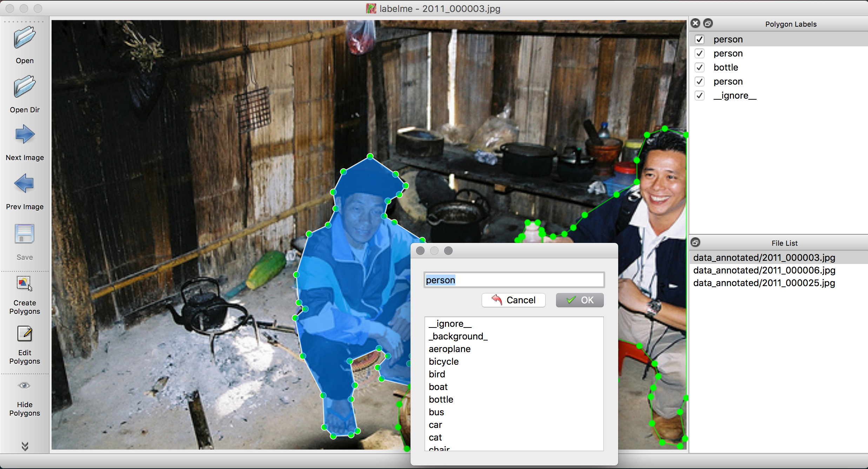Click the Save floppy disk icon
Image resolution: width=868 pixels, height=469 pixels.
pos(25,234)
